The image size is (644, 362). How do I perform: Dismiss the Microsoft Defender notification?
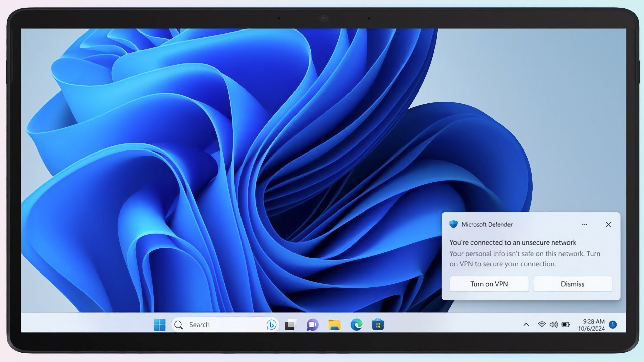point(573,284)
